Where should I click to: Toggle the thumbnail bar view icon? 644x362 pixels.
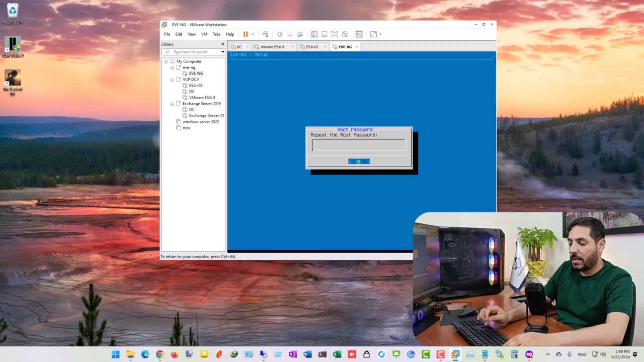point(324,34)
